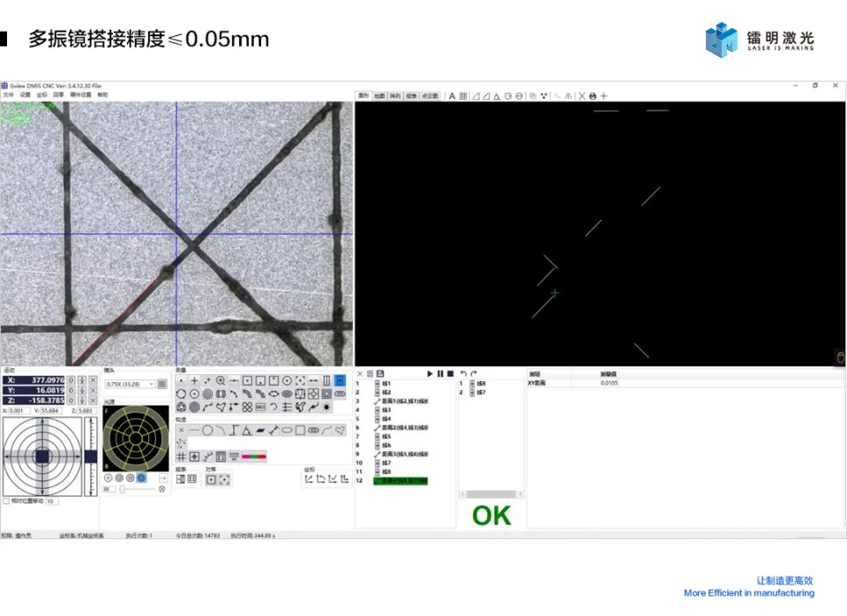
Task: Switch to the first graphics tab
Action: coord(364,95)
